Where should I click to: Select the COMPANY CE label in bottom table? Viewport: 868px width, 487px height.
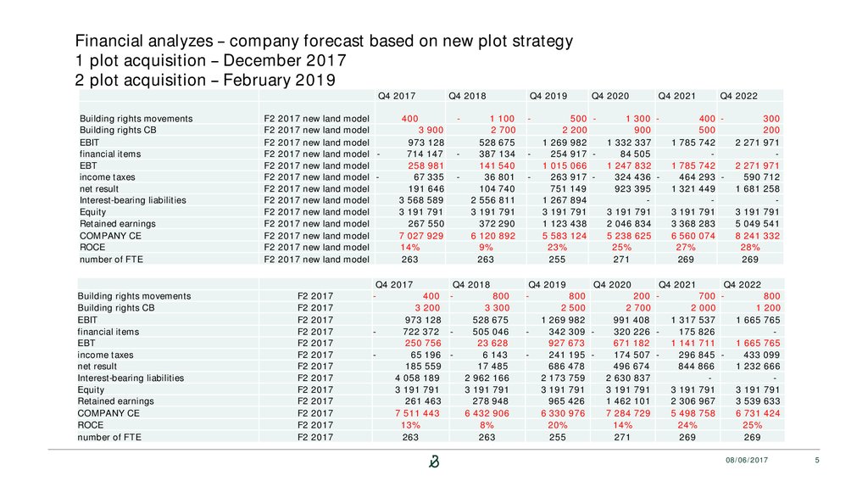(110, 413)
